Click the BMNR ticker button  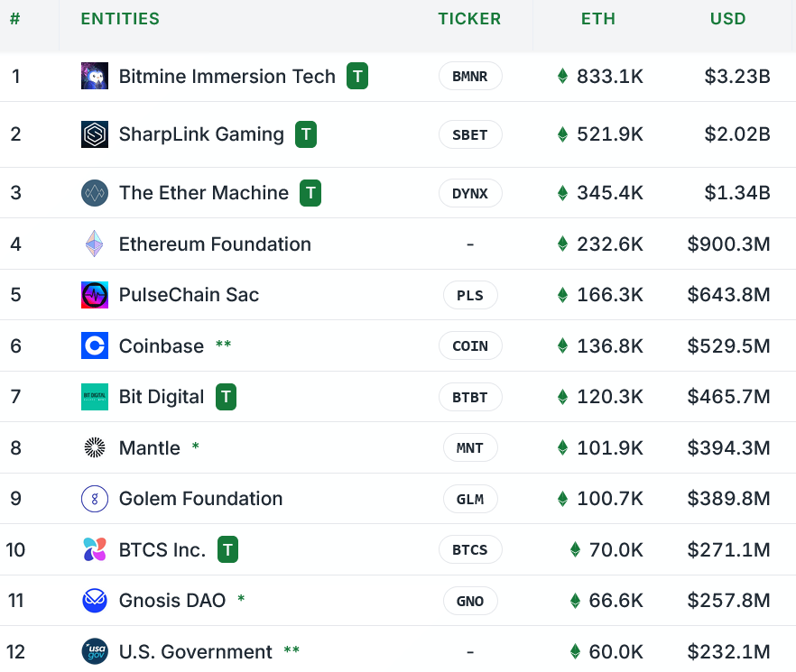pos(469,76)
